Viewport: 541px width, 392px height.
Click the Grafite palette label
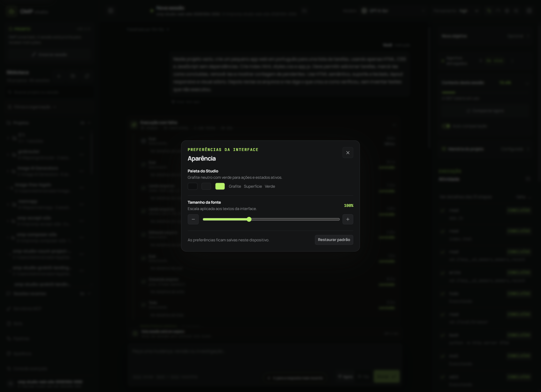pyautogui.click(x=235, y=186)
